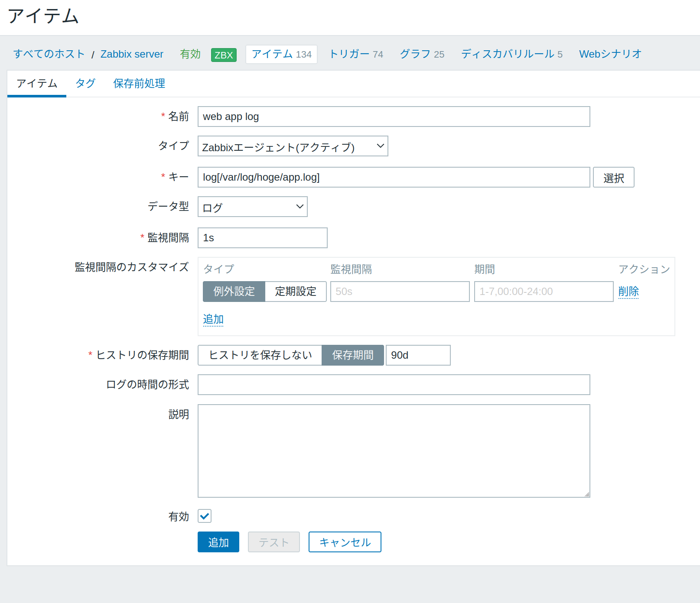Click the 選択 key picker button

(x=613, y=177)
